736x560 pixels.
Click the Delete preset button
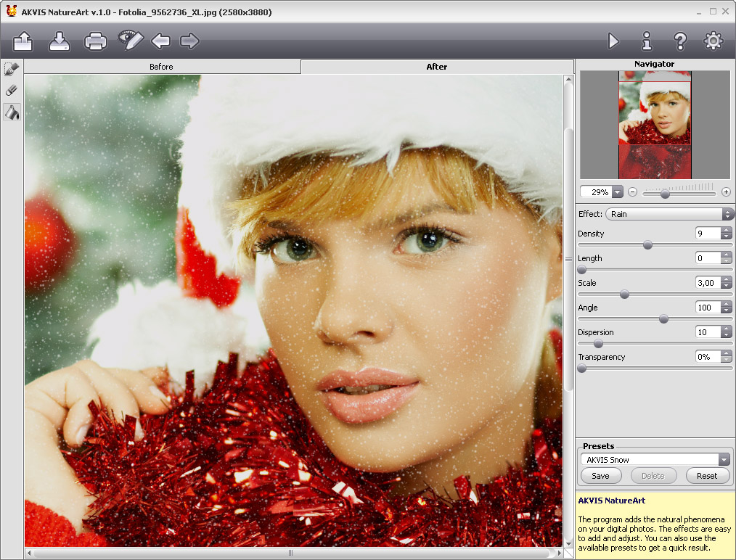tap(653, 476)
